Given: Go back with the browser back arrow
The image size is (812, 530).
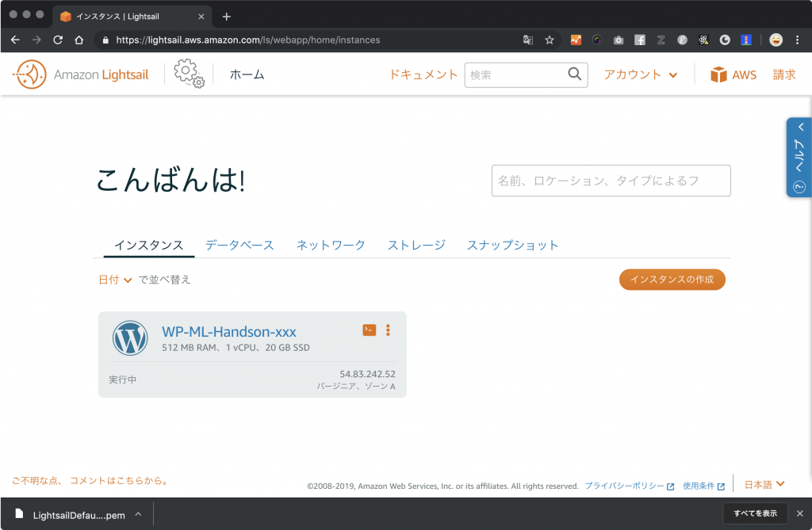Looking at the screenshot, I should pos(15,40).
